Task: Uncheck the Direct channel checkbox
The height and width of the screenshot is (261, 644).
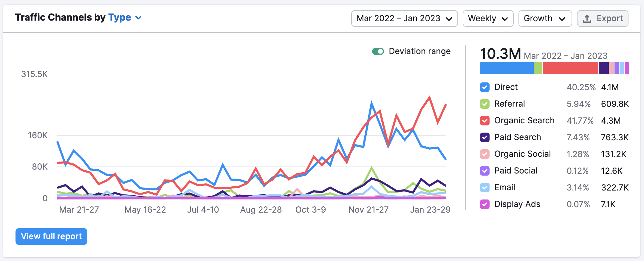Action: point(485,87)
